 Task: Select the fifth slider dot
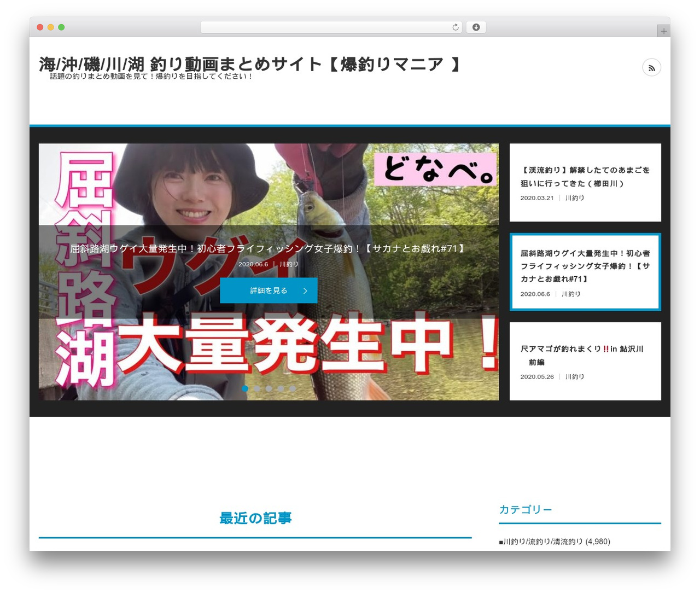click(293, 388)
